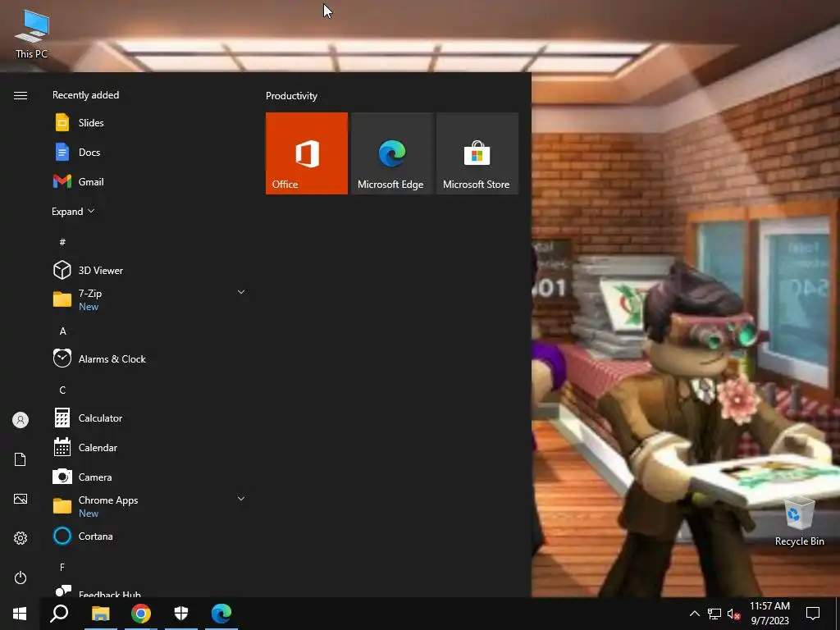Open Alarms & Clock app
This screenshot has width=840, height=630.
[150, 358]
